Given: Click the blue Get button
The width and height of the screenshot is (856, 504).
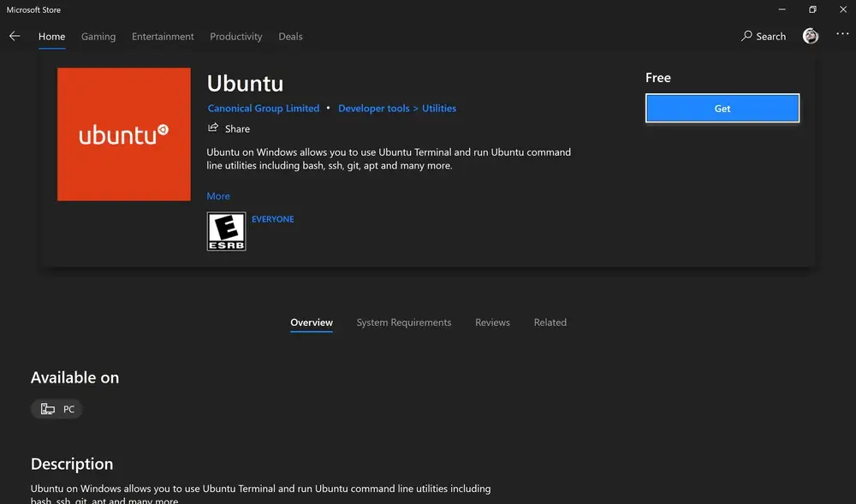Looking at the screenshot, I should tap(722, 108).
